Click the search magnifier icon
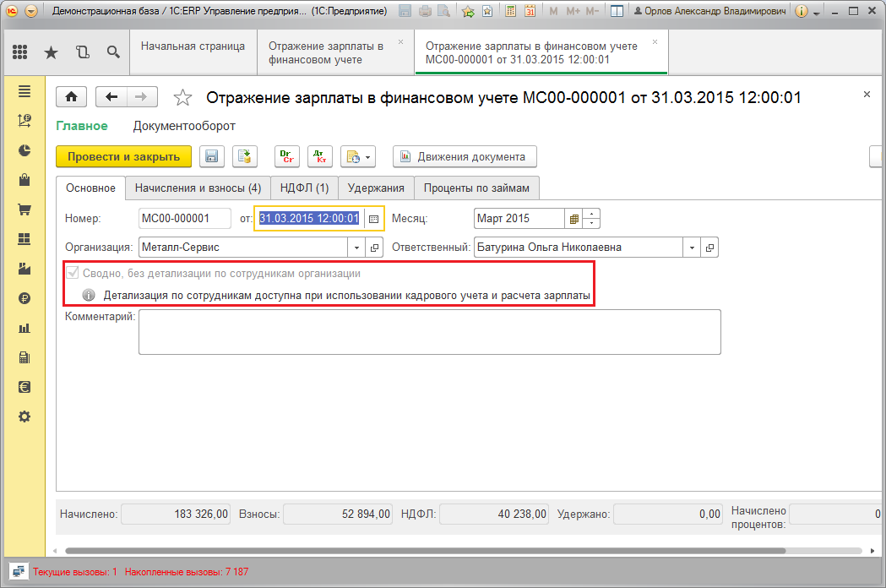Screen dimensions: 886x588 113,52
